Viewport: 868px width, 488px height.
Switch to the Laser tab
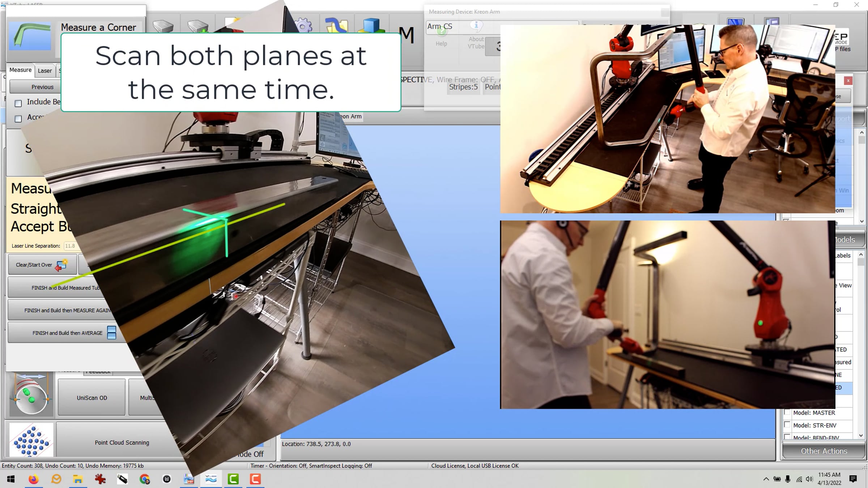tap(45, 71)
